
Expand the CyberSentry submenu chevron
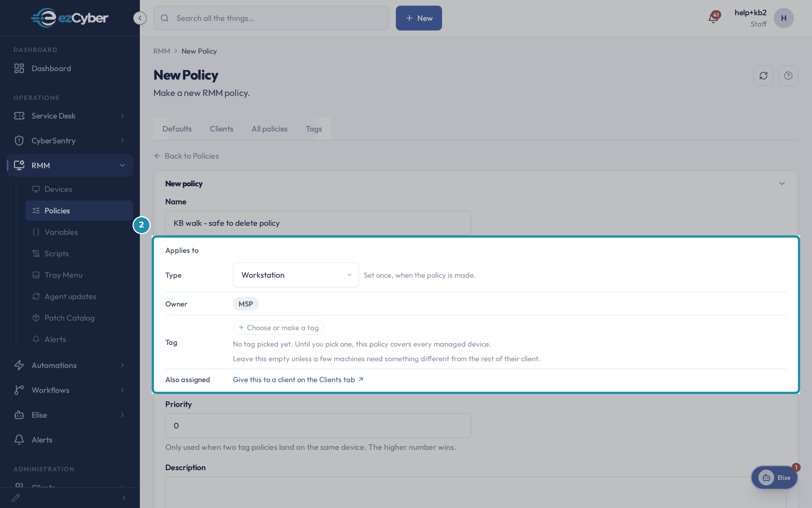(122, 141)
